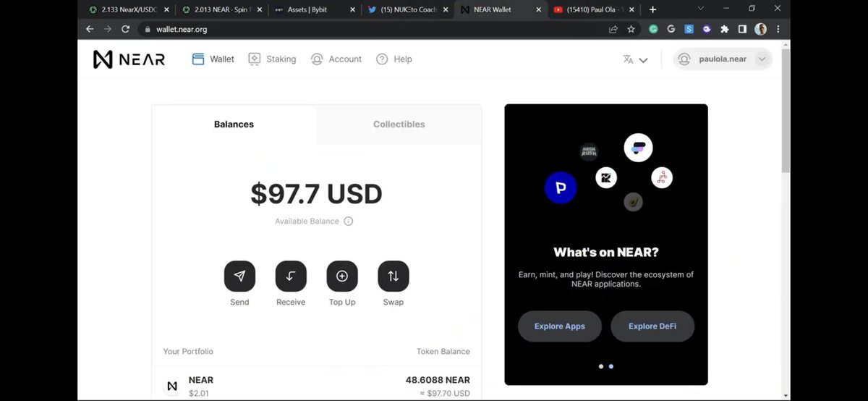Close the NEAR Wallet browser tab
Viewport: 868px width, 401px height.
click(538, 9)
